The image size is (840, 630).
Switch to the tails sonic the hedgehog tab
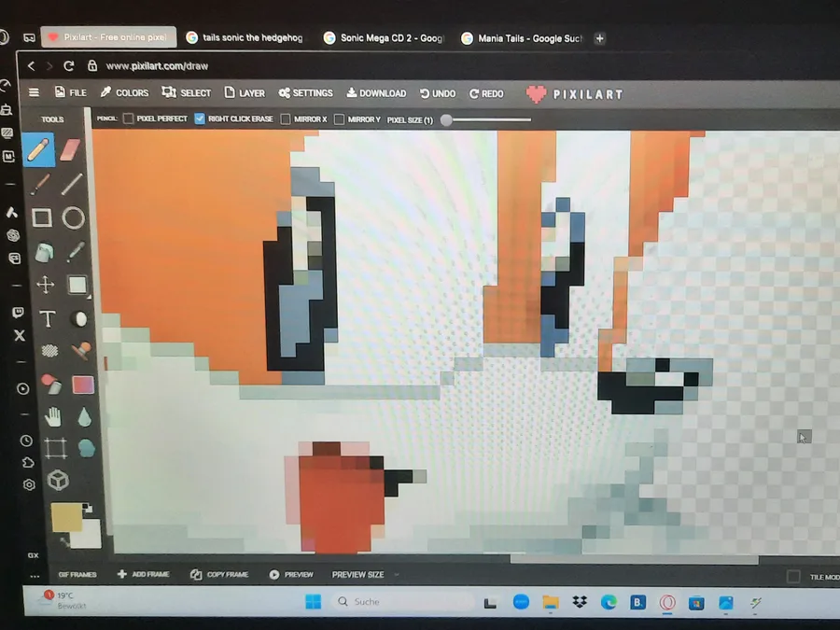[245, 37]
